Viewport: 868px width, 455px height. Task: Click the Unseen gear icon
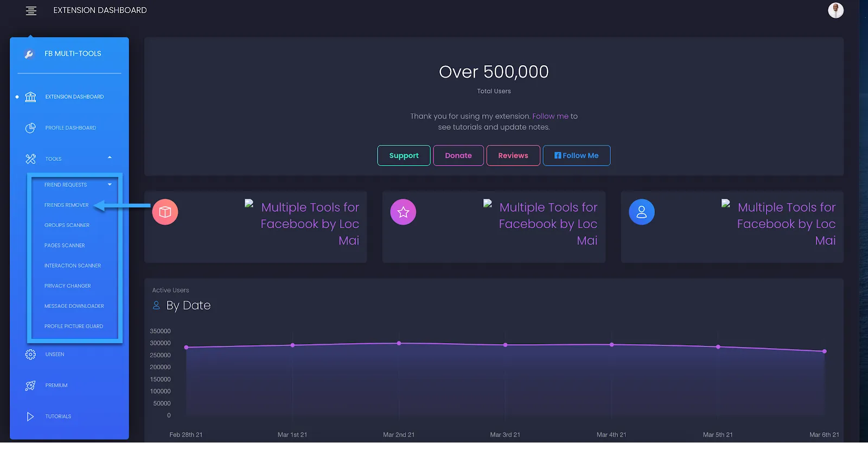30,355
